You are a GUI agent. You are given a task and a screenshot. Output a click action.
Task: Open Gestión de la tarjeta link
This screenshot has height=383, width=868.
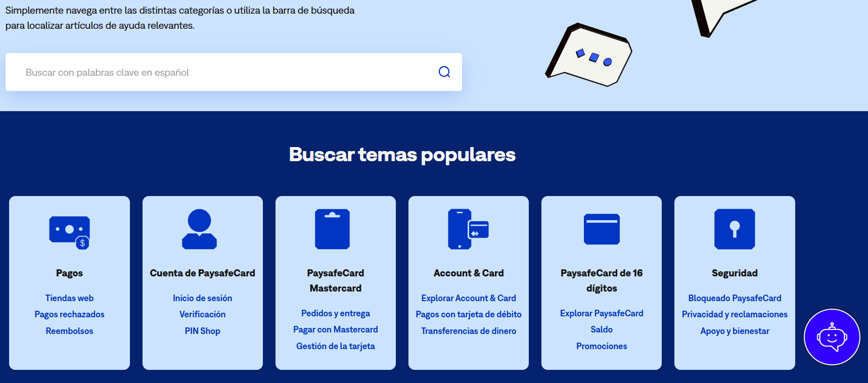(336, 346)
